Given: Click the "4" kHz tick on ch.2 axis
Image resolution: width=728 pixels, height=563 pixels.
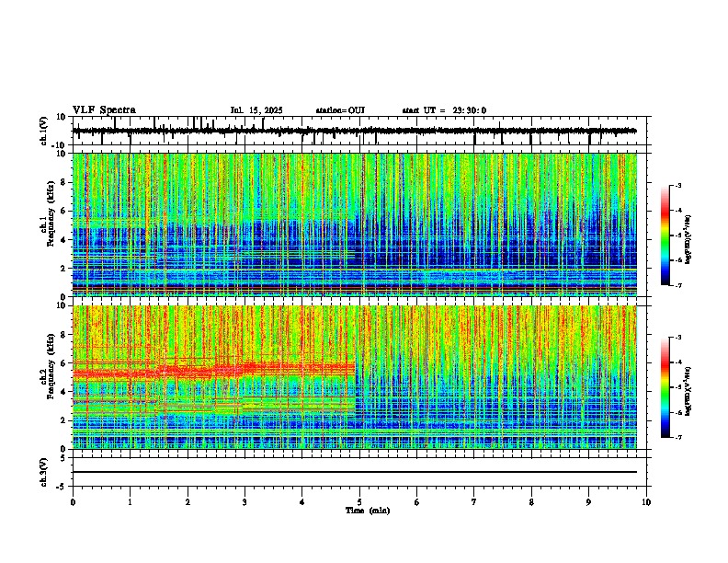Looking at the screenshot, I should (65, 392).
